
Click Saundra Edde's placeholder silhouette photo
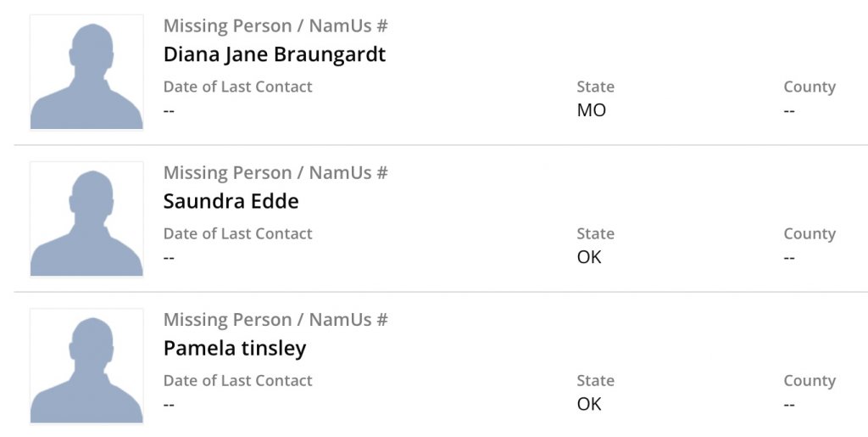[x=86, y=219]
